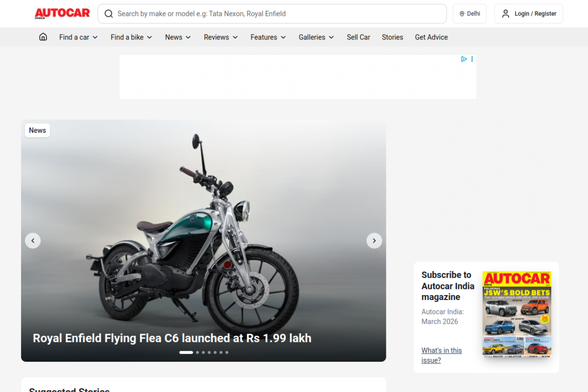Open the Sell Car menu item
The height and width of the screenshot is (392, 588).
[358, 37]
